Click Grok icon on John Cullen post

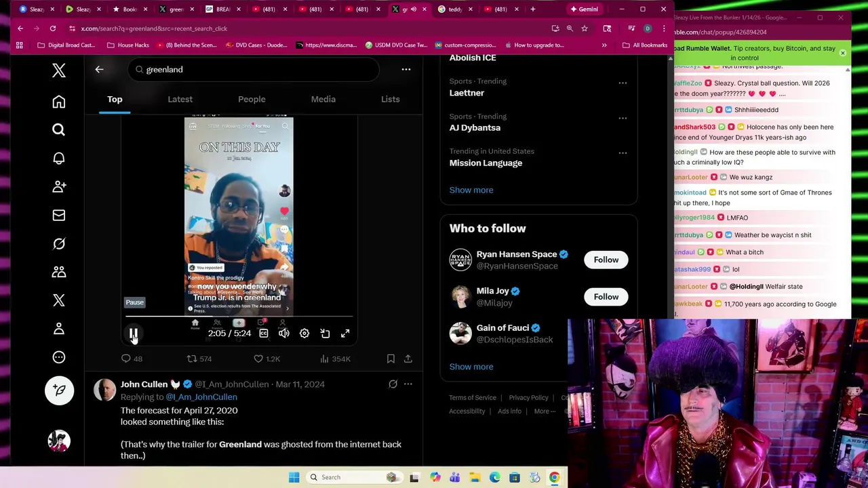[393, 384]
